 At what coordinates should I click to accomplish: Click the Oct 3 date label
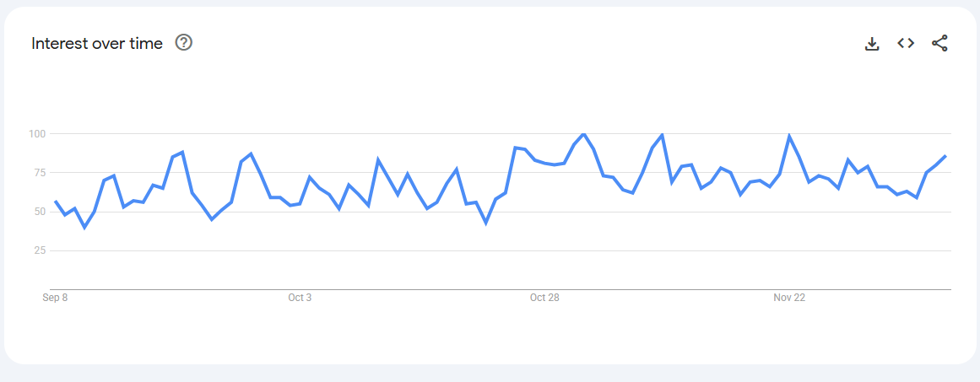coord(300,298)
